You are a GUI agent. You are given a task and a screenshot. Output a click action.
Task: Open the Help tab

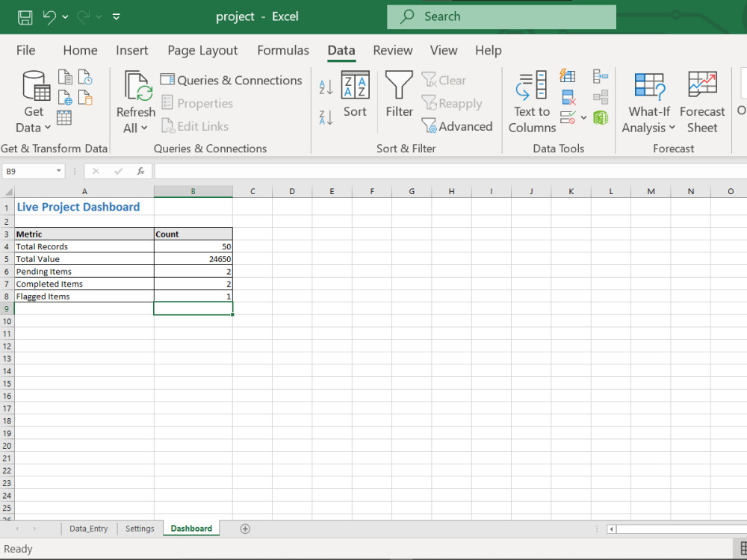pyautogui.click(x=489, y=50)
